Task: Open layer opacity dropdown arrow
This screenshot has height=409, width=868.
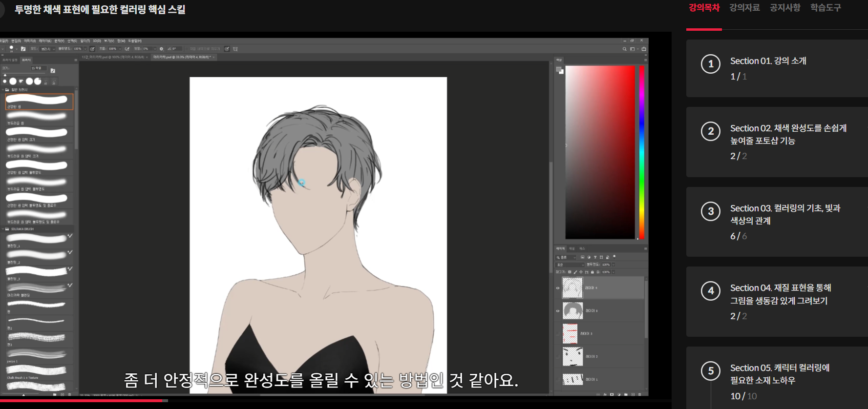Action: pos(613,265)
